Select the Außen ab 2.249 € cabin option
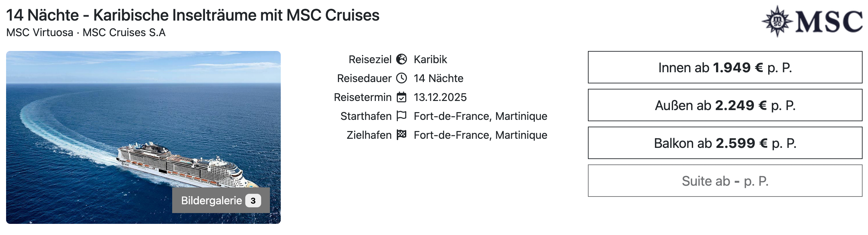This screenshot has width=868, height=235. (x=725, y=105)
